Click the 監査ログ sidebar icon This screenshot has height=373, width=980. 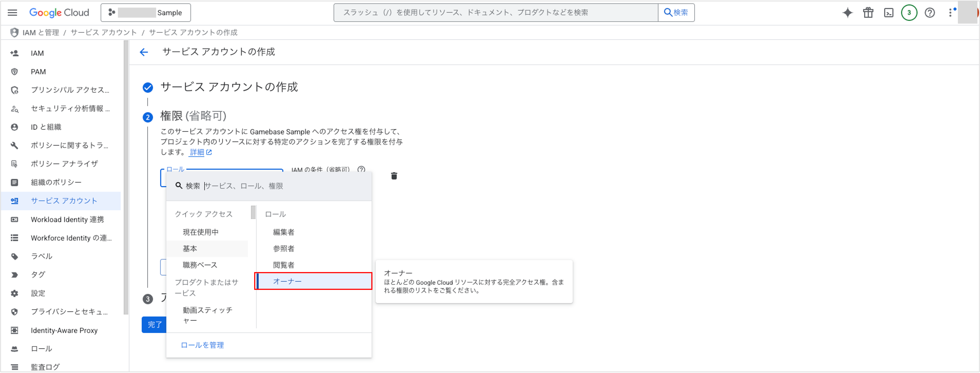tap(14, 367)
